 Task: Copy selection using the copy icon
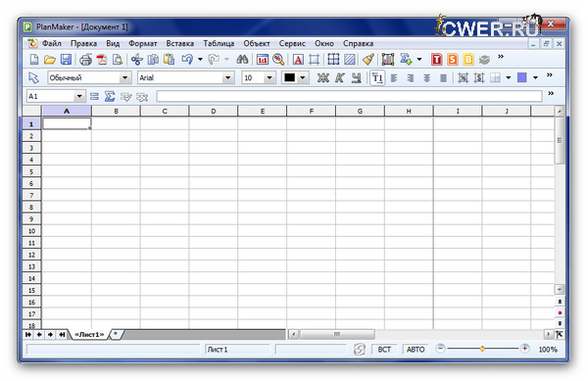(153, 59)
